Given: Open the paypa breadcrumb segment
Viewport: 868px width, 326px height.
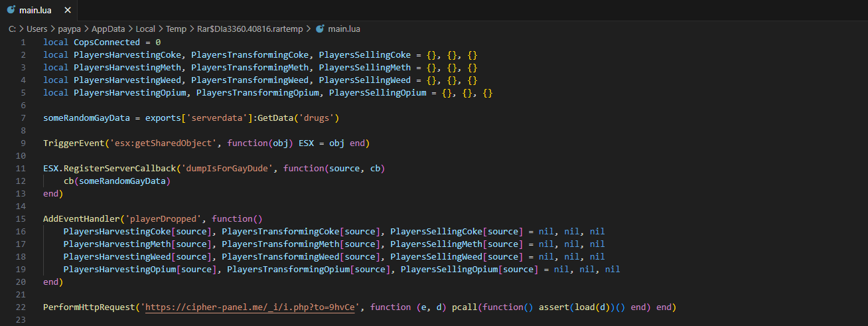Looking at the screenshot, I should [69, 29].
